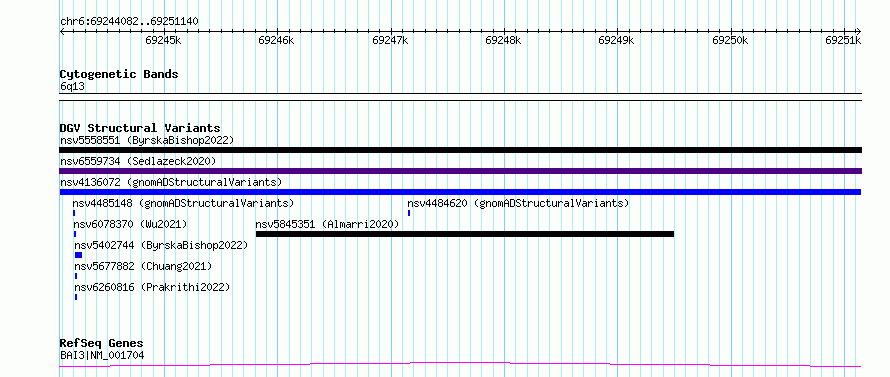Click the chr6:69244082..69251140 coordinates label

click(129, 22)
